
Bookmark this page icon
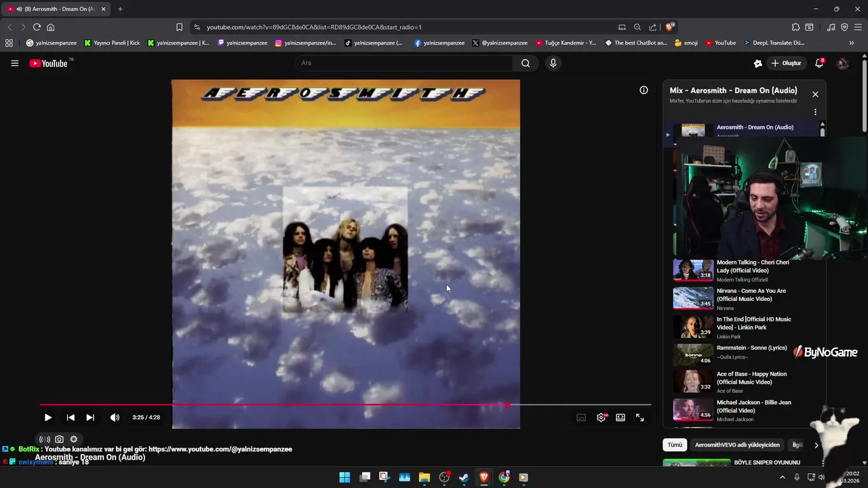179,27
